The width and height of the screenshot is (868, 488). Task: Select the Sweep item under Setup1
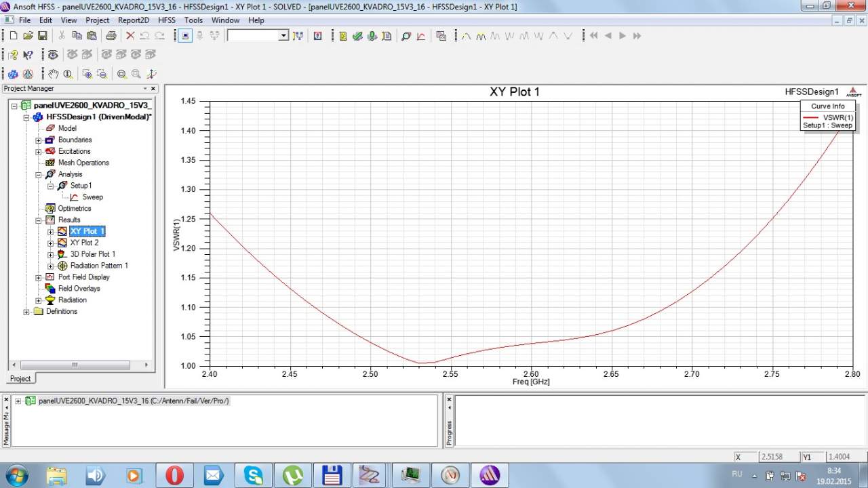click(93, 197)
